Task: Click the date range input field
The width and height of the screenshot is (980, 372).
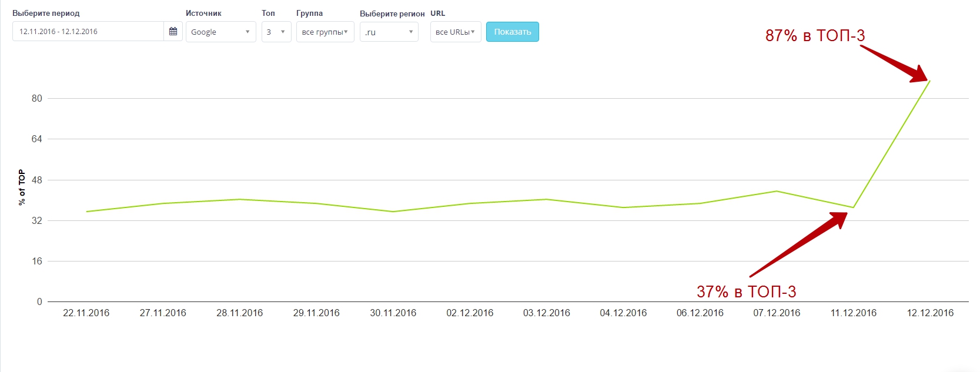Action: tap(88, 32)
